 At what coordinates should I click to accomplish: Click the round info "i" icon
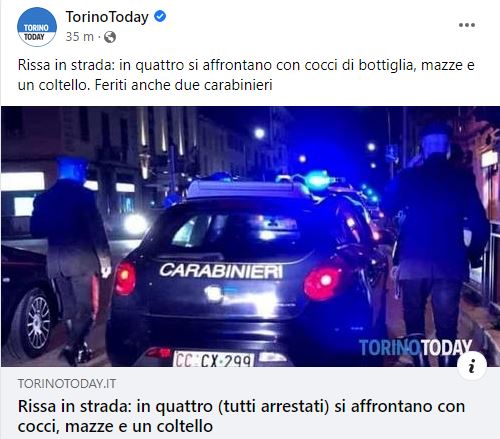pos(472,366)
